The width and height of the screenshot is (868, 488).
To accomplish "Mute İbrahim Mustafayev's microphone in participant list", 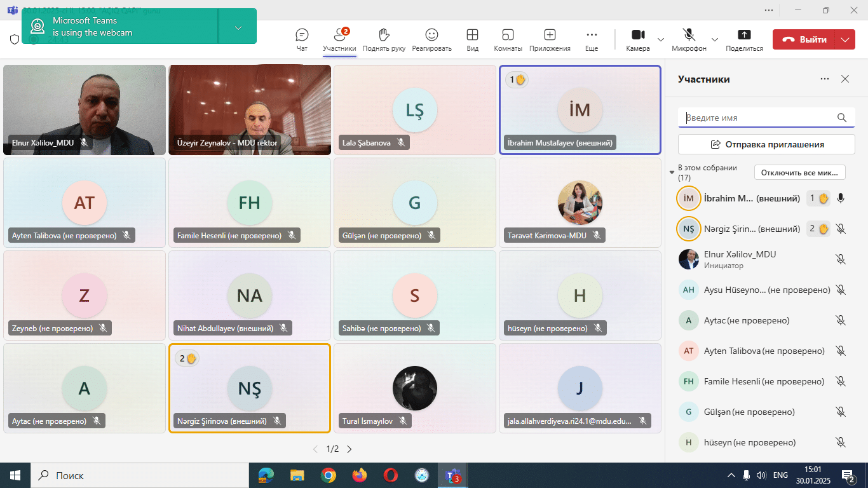I will pos(841,198).
